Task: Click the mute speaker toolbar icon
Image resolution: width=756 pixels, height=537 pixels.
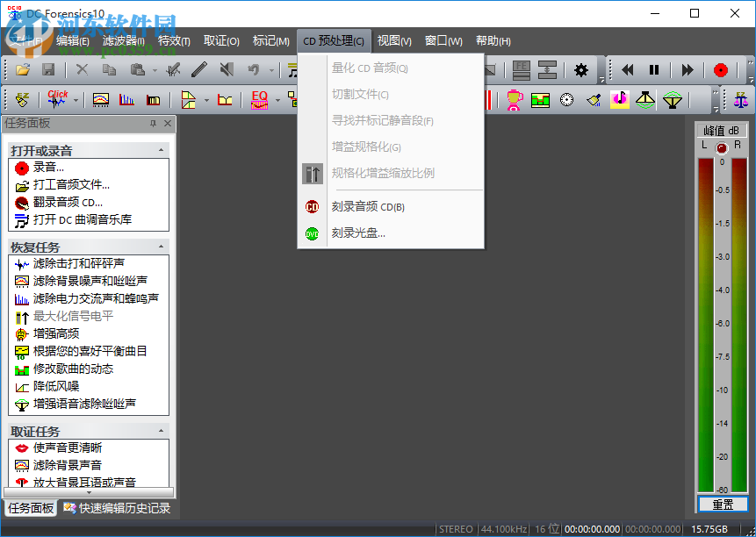Action: coord(227,70)
